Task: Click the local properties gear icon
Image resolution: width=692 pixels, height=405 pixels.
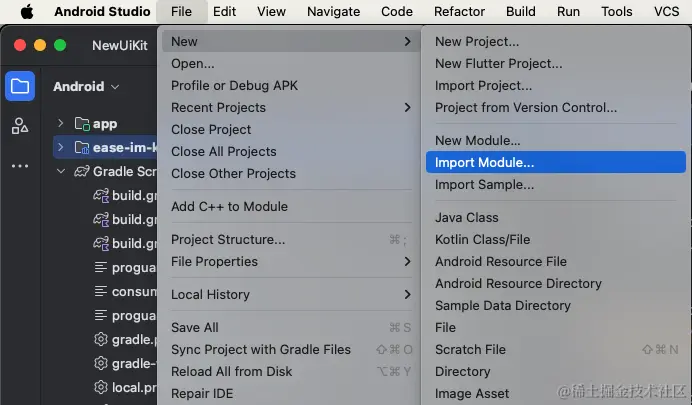Action: pos(100,386)
